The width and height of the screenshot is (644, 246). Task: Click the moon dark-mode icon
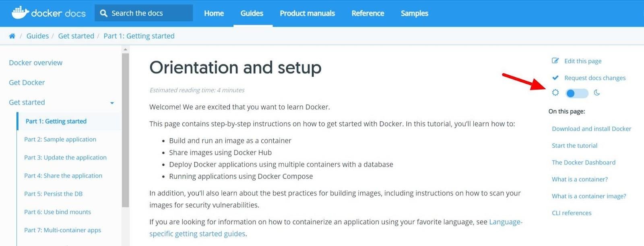(597, 93)
